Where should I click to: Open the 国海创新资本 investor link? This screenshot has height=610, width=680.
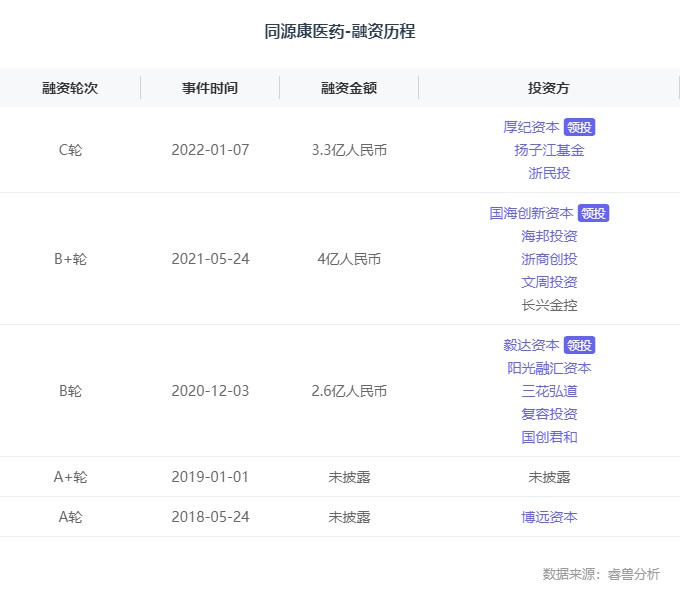pyautogui.click(x=531, y=213)
